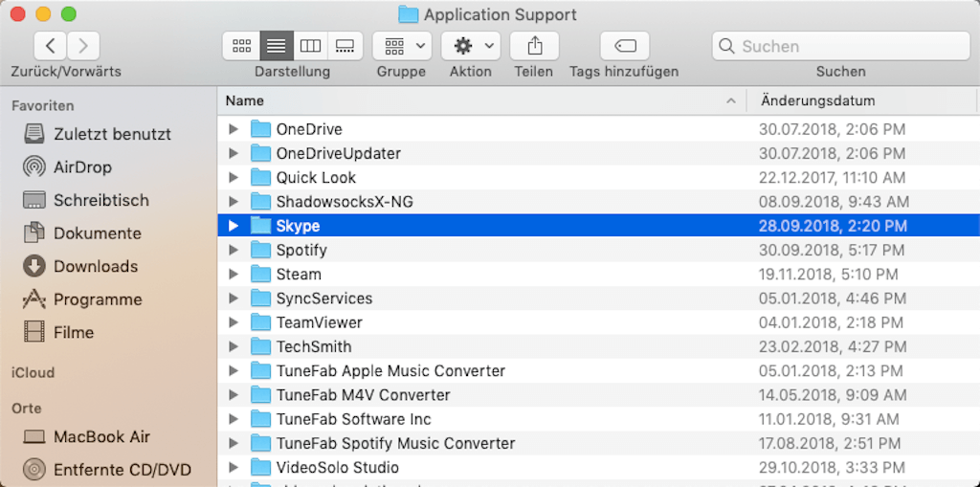Expand TuneFab Apple Music Converter triangle
This screenshot has width=980, height=487.
[x=234, y=370]
